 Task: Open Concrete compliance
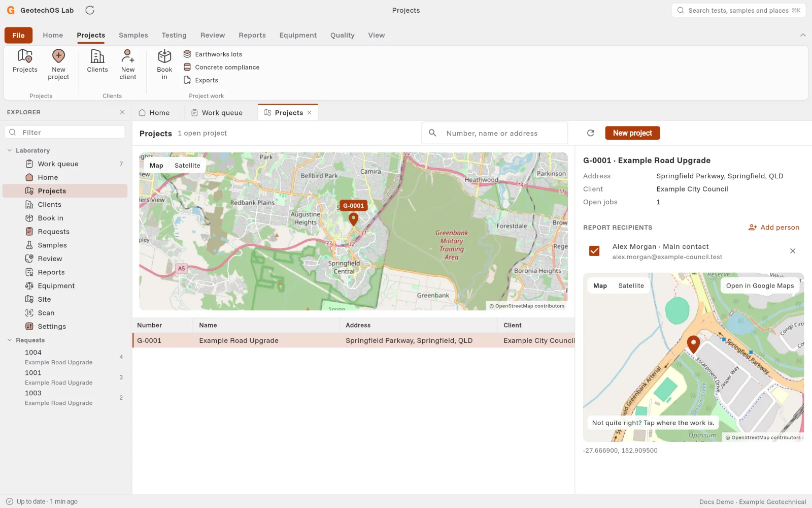pos(221,67)
